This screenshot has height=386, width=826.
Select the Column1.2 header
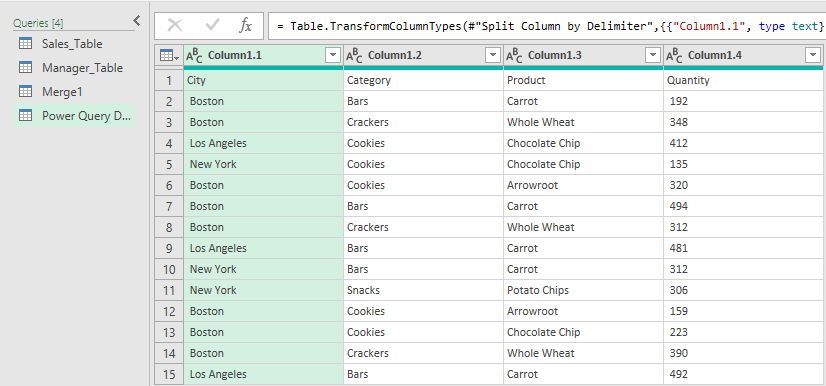click(x=424, y=55)
